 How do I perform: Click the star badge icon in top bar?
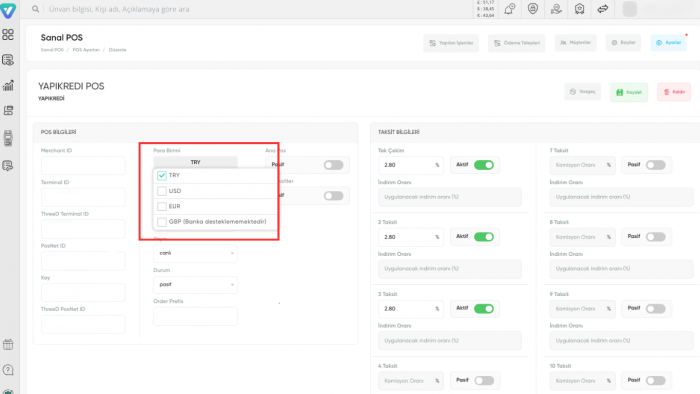tap(579, 9)
